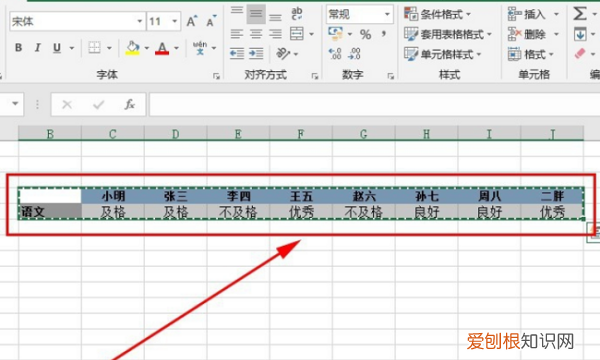Increase font size with large A
This screenshot has height=360, width=600.
[191, 21]
